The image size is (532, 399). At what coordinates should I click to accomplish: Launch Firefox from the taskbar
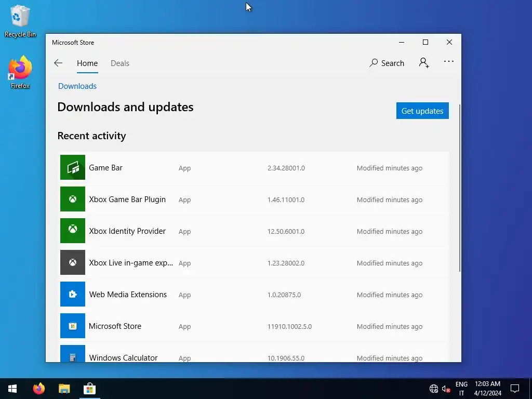click(x=38, y=389)
